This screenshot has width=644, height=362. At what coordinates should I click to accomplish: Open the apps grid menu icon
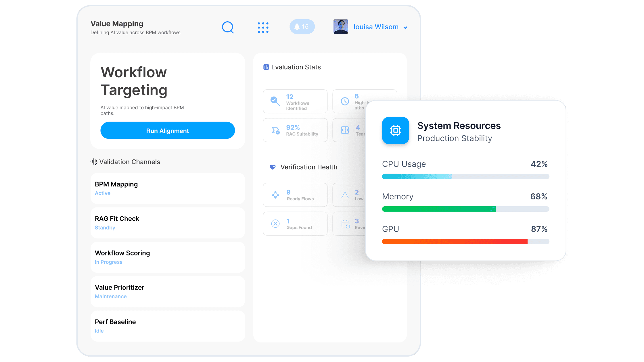pos(263,27)
